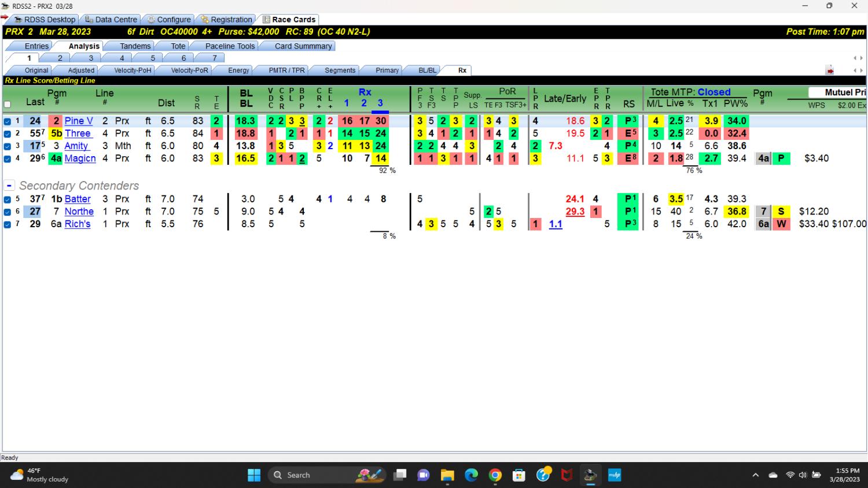Open Windows Start menu icon
The height and width of the screenshot is (488, 868).
[254, 475]
